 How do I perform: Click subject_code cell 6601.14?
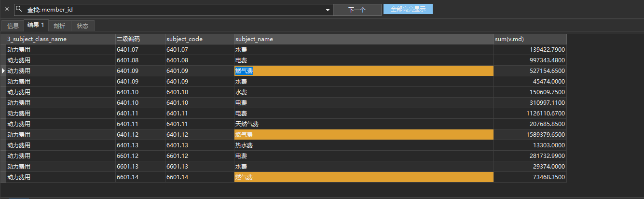coord(199,177)
